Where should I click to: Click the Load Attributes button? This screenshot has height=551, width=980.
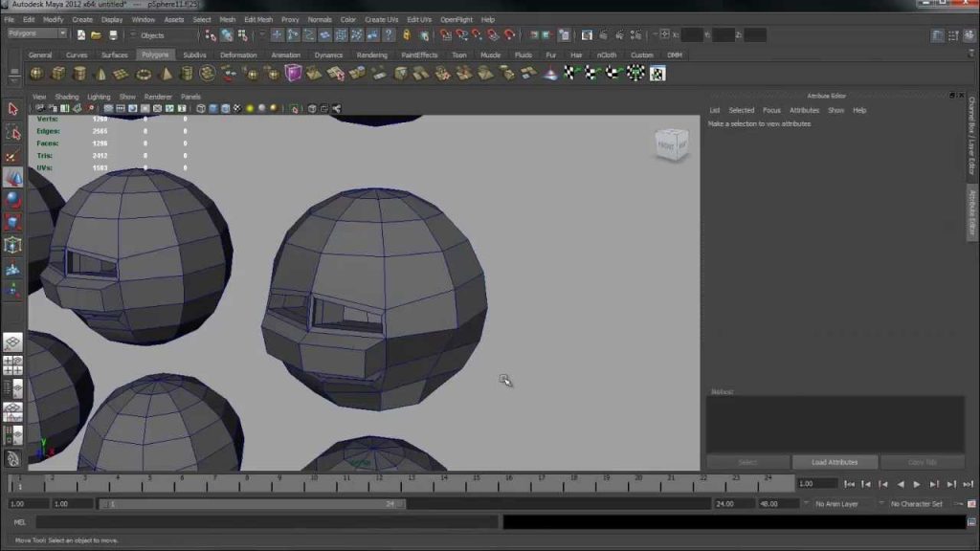point(835,462)
